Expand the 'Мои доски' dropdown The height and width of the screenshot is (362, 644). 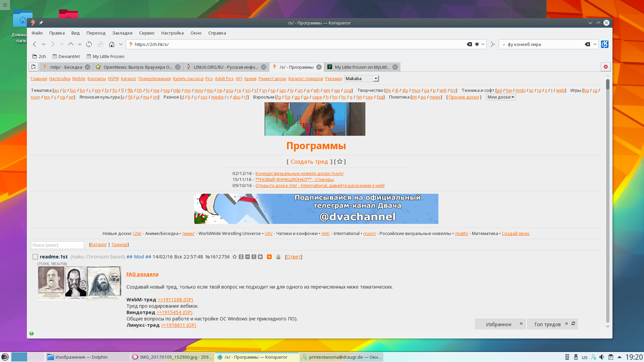click(x=500, y=97)
